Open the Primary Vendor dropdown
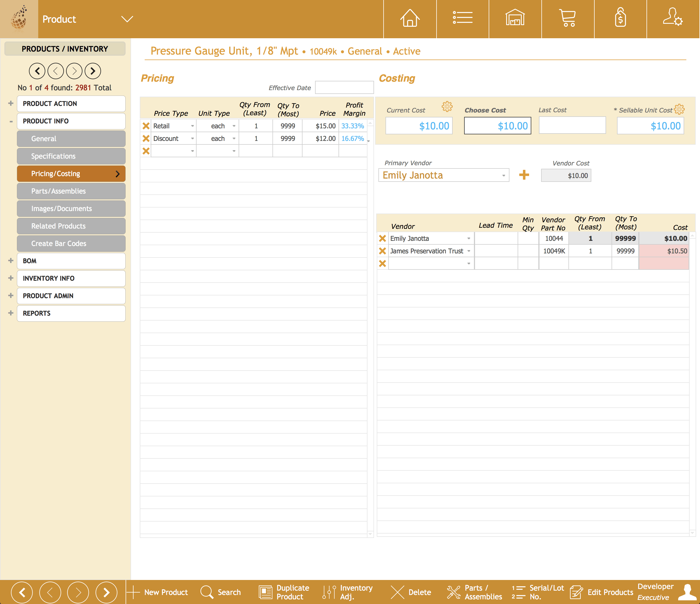 coord(503,175)
